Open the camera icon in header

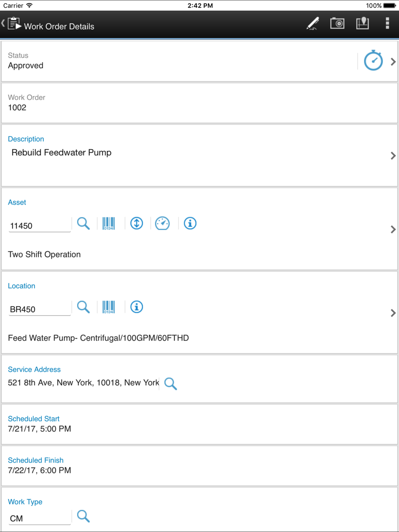337,24
